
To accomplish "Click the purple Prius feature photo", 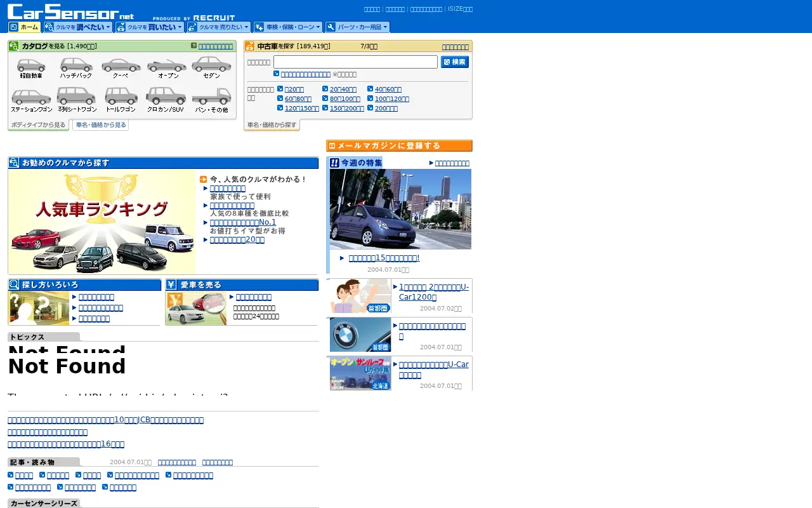I will [x=400, y=209].
